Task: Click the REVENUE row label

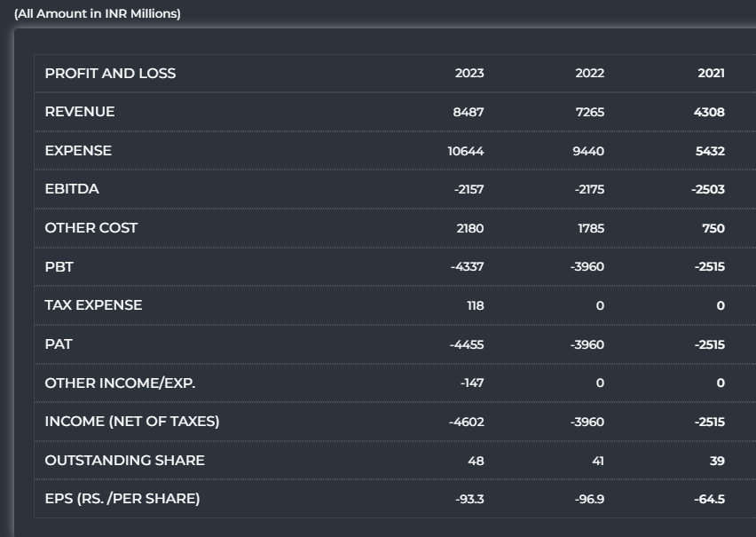Action: tap(80, 112)
